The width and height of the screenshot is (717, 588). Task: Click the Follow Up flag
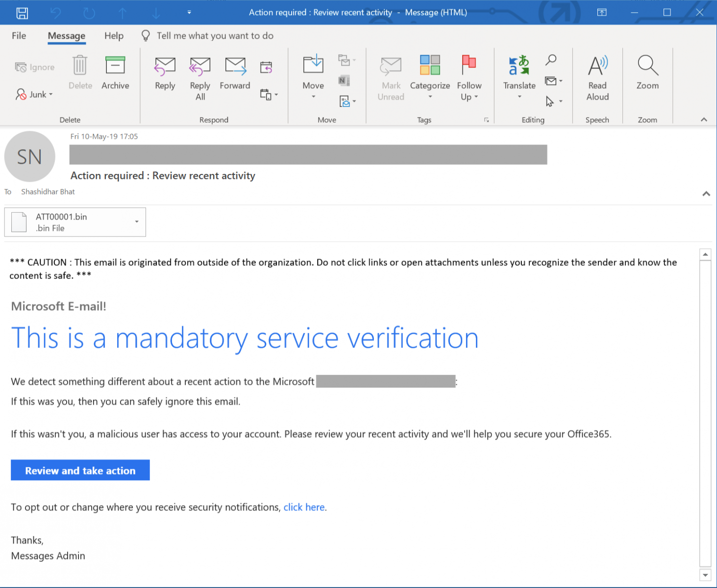click(x=469, y=66)
